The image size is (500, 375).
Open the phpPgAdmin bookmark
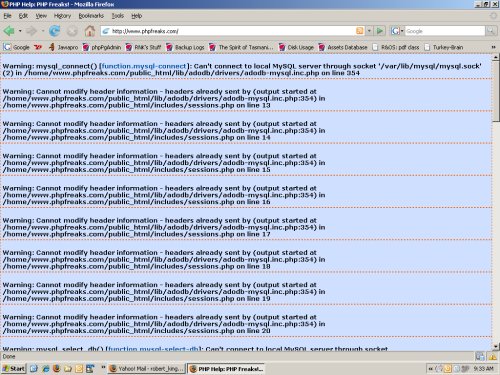[102, 47]
